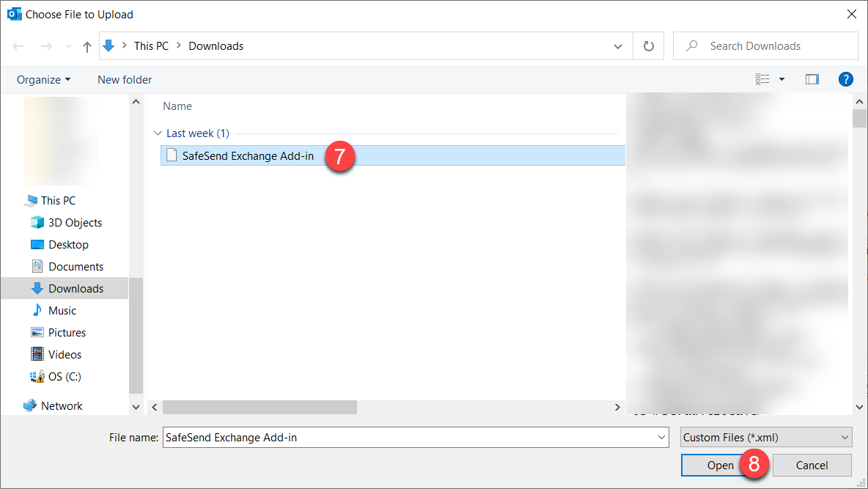Click into the Search Downloads box
The image size is (868, 489).
[x=765, y=46]
